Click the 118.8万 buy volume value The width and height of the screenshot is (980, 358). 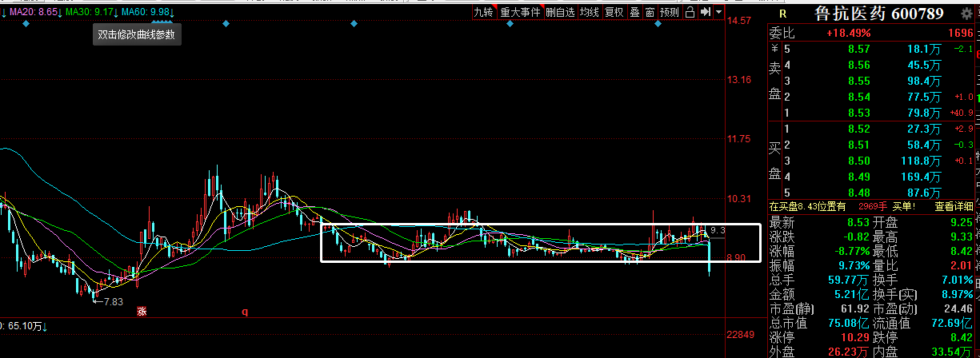922,161
